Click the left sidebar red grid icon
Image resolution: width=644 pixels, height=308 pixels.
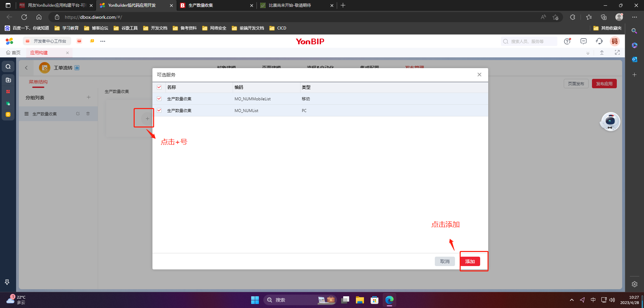coord(8,92)
